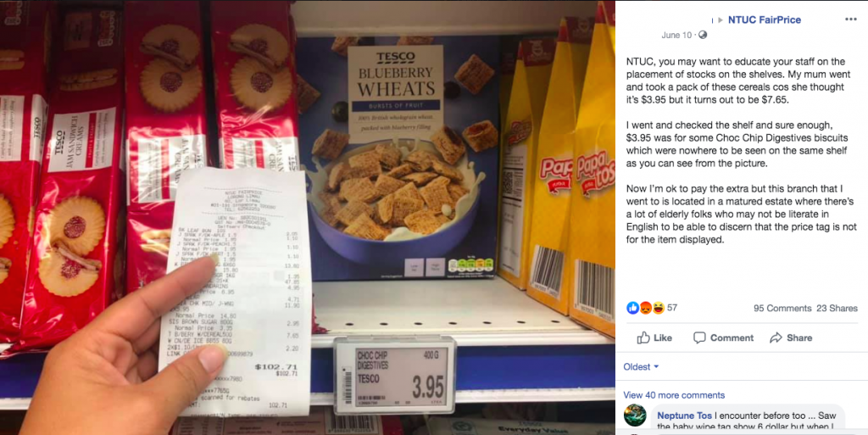868x435 pixels.
Task: View 40 more comments
Action: point(674,395)
